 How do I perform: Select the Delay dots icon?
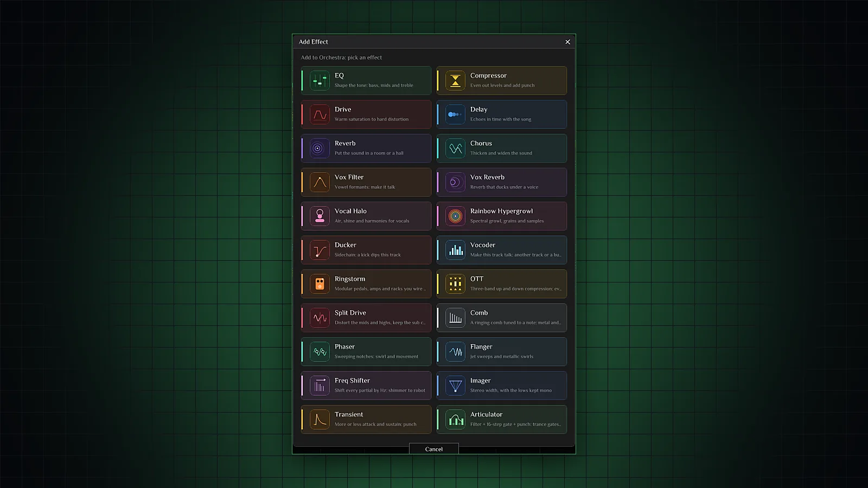click(x=455, y=114)
